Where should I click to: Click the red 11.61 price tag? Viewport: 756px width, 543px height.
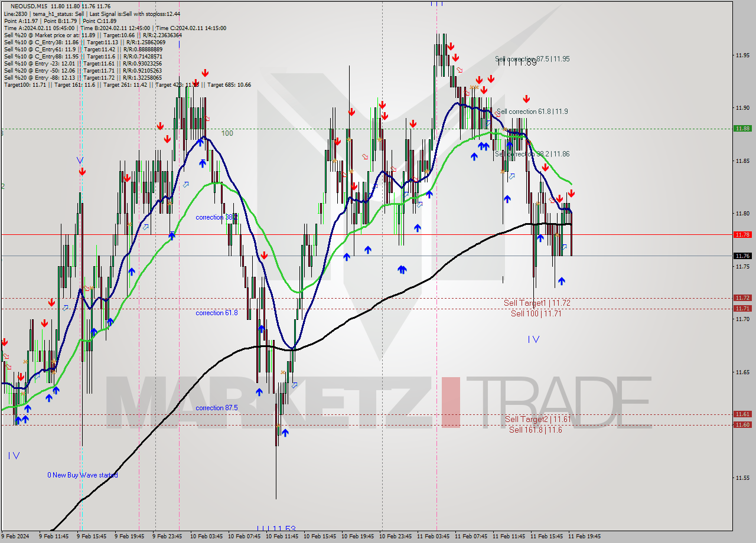742,414
